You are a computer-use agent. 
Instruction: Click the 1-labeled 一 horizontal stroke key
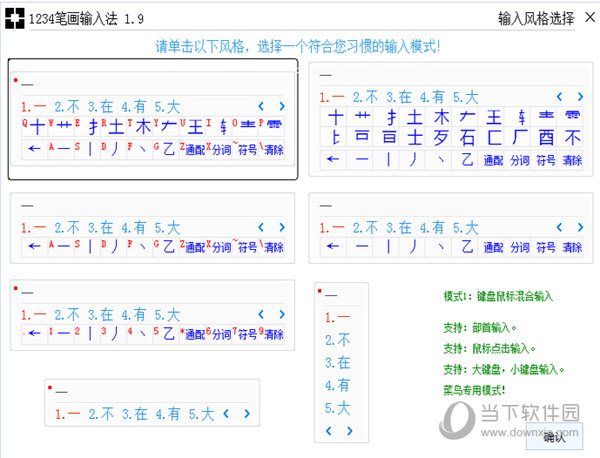pyautogui.click(x=61, y=334)
